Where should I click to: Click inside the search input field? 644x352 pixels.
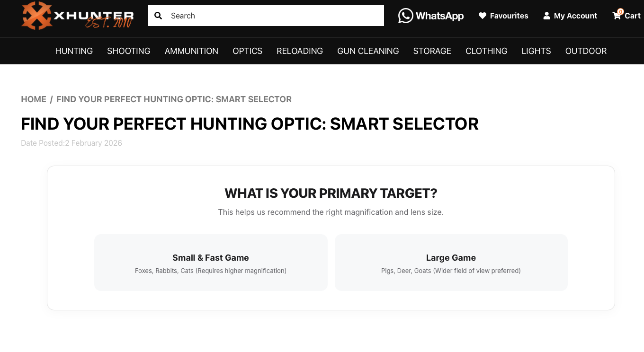pos(265,15)
